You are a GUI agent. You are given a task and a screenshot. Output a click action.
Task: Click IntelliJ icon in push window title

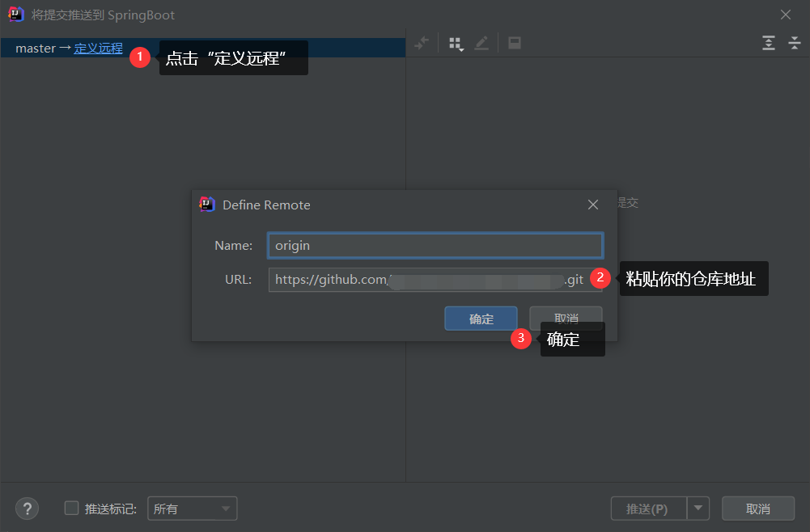pos(16,15)
